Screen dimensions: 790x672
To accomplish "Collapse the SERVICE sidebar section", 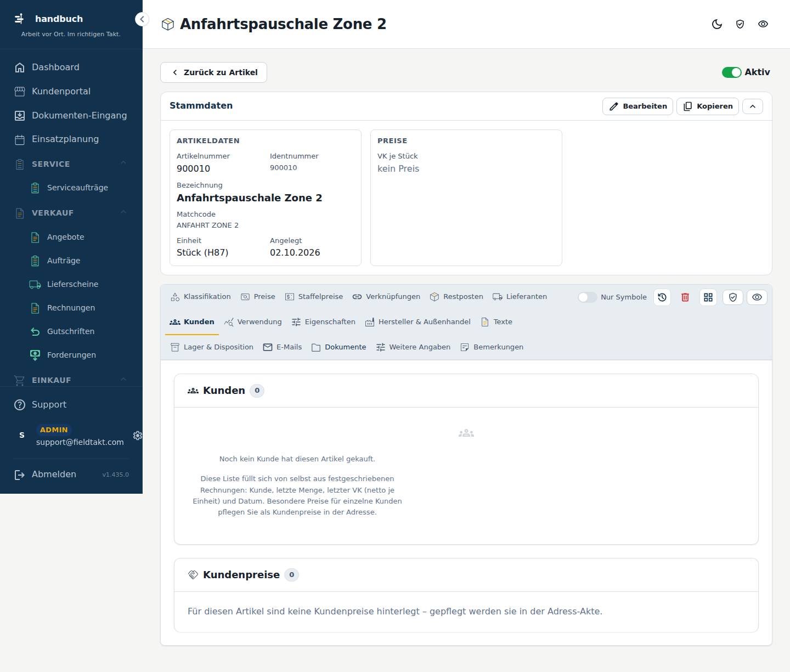I will tap(123, 163).
